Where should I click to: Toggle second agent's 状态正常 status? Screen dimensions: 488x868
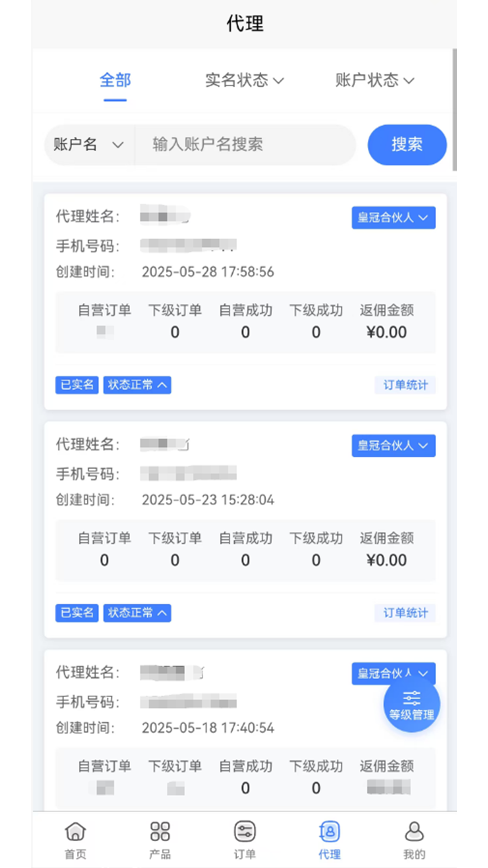coord(137,613)
